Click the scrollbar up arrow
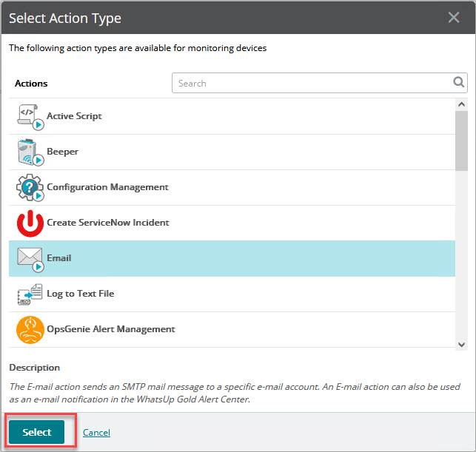 [x=461, y=104]
